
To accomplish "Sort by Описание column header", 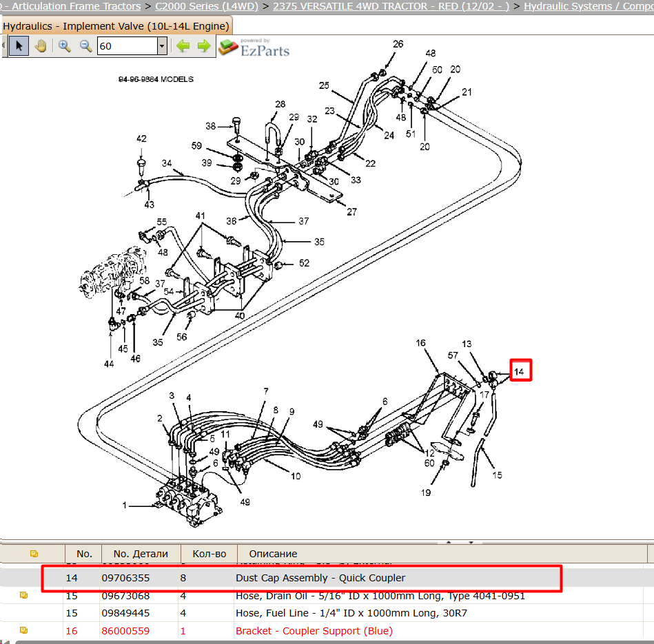I will (273, 554).
